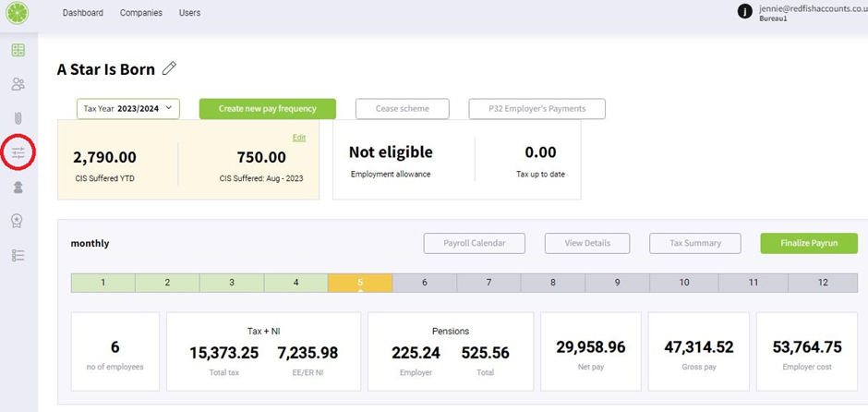Open the Tax Year 2023/2024 dropdown
The image size is (868, 412).
tap(128, 108)
